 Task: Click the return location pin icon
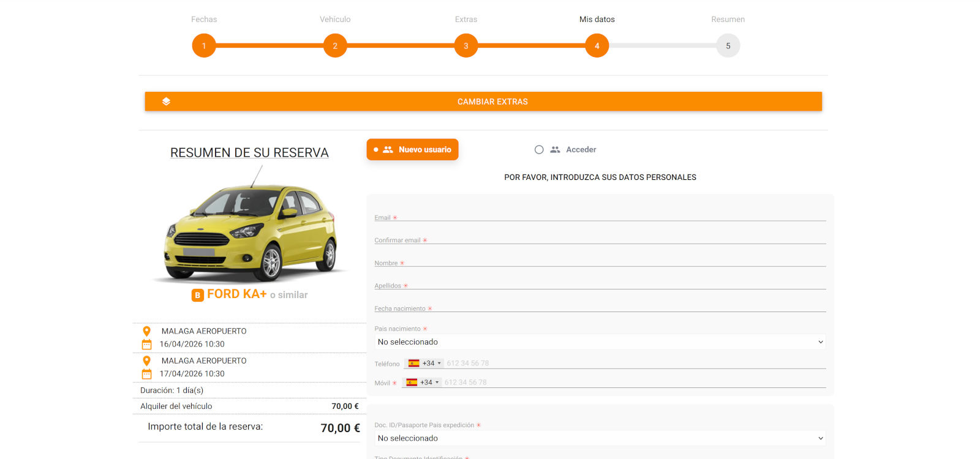tap(147, 361)
